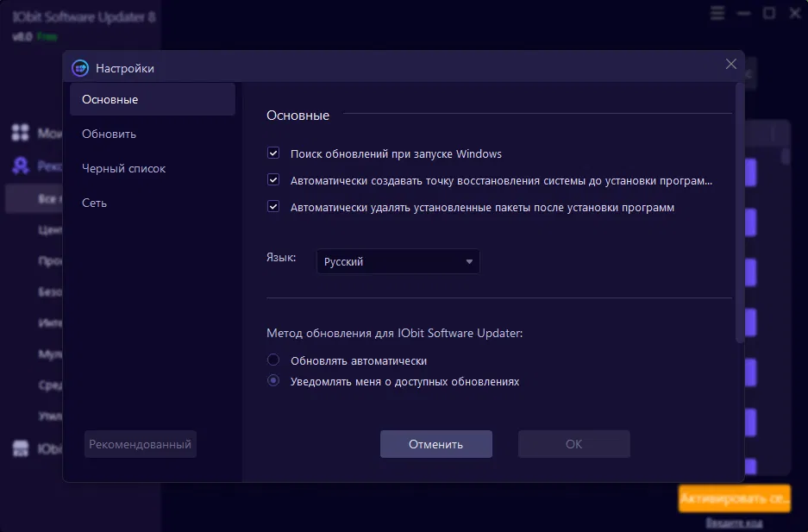Toggle Автоматически удалять установленные пакеты checkbox

[273, 207]
